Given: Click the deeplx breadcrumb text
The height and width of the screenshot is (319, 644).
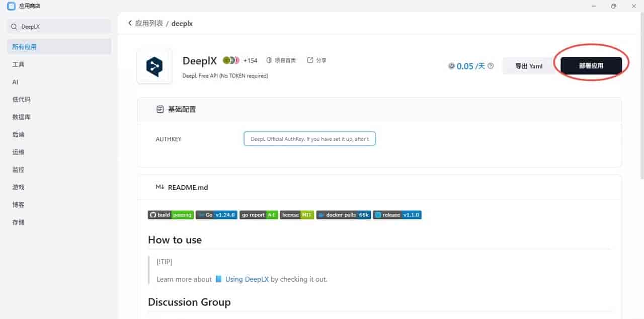Looking at the screenshot, I should tap(182, 24).
